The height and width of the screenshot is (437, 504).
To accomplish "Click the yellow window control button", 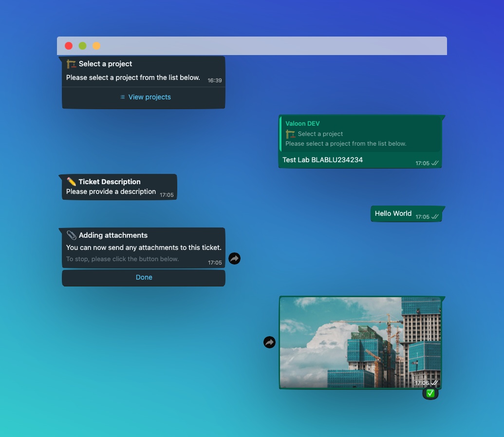I will click(x=96, y=46).
